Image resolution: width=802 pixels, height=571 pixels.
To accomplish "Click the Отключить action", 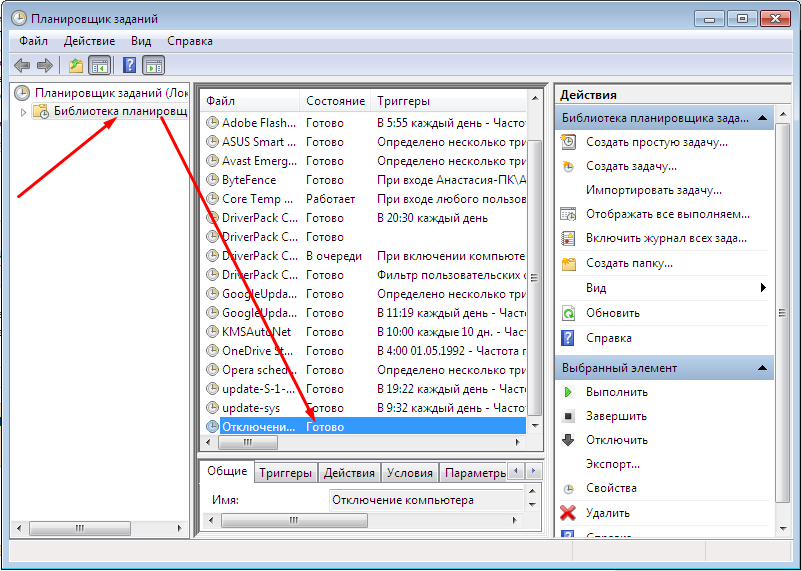I will coord(616,440).
